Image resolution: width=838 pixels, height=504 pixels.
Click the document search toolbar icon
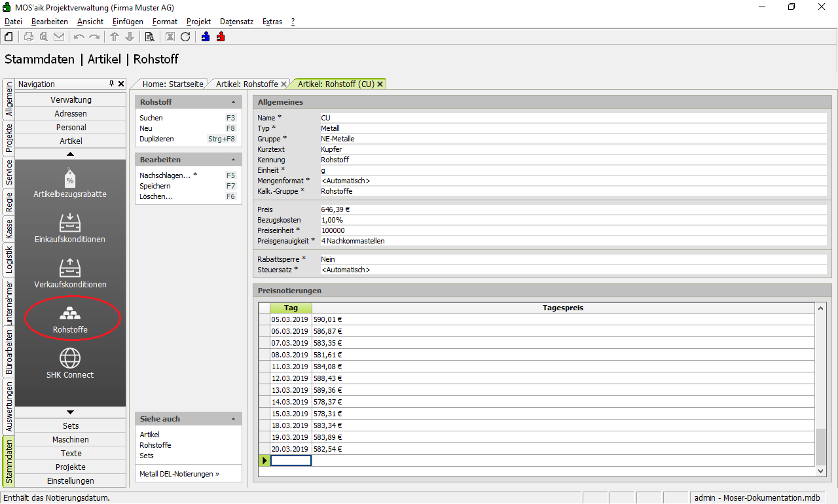tap(149, 37)
